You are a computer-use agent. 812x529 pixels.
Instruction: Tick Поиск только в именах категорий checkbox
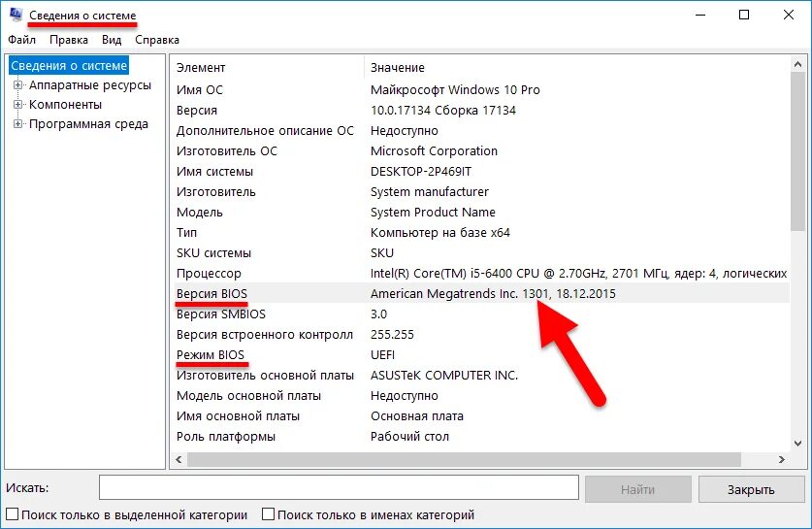pos(269,514)
